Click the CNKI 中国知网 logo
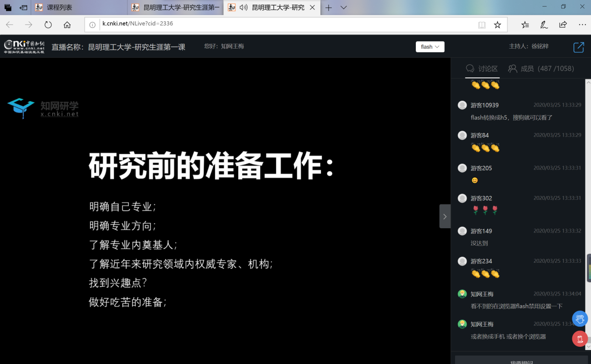 [x=24, y=47]
